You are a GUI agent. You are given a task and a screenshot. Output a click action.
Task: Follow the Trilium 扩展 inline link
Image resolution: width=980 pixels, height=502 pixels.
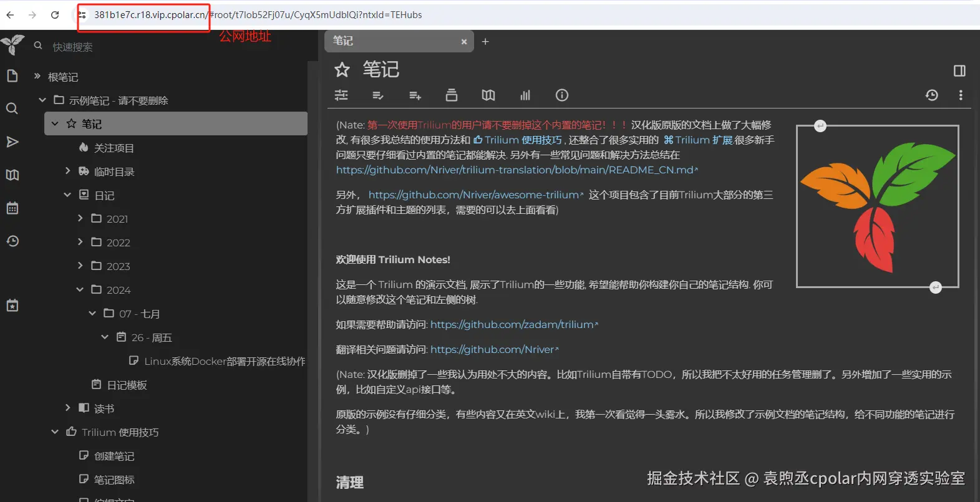[698, 140]
